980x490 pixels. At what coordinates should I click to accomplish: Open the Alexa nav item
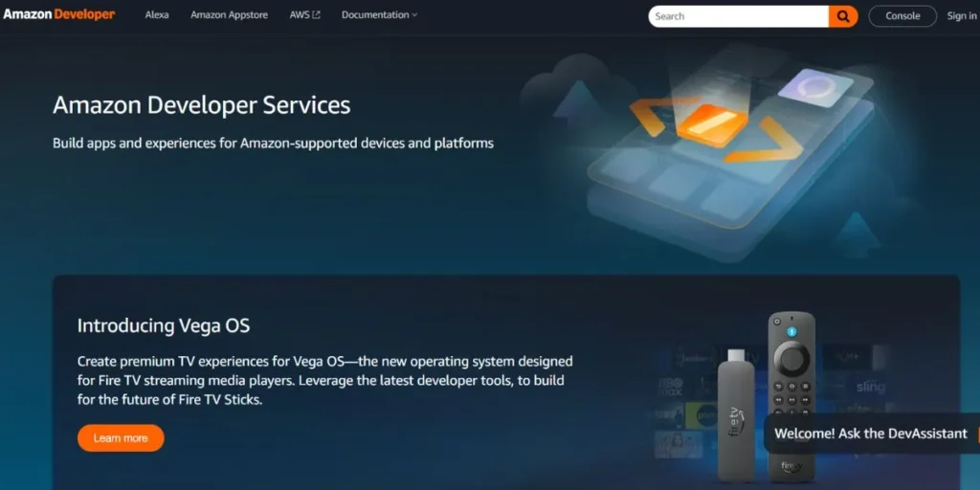pos(157,15)
